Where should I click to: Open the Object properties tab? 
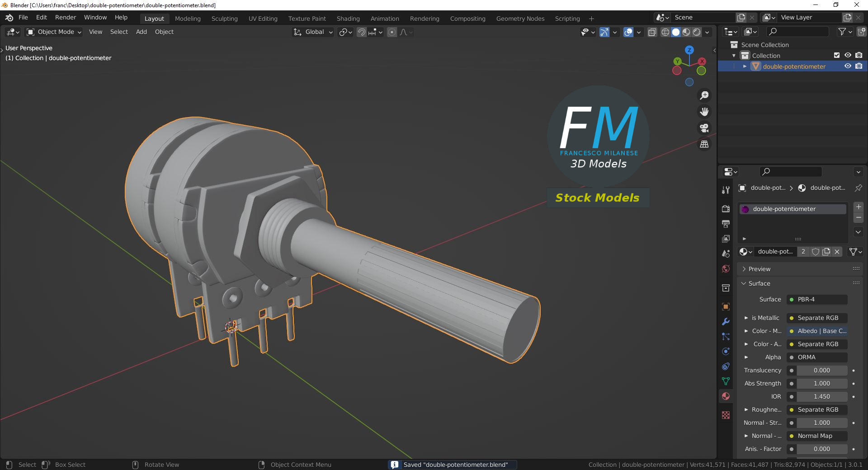726,306
